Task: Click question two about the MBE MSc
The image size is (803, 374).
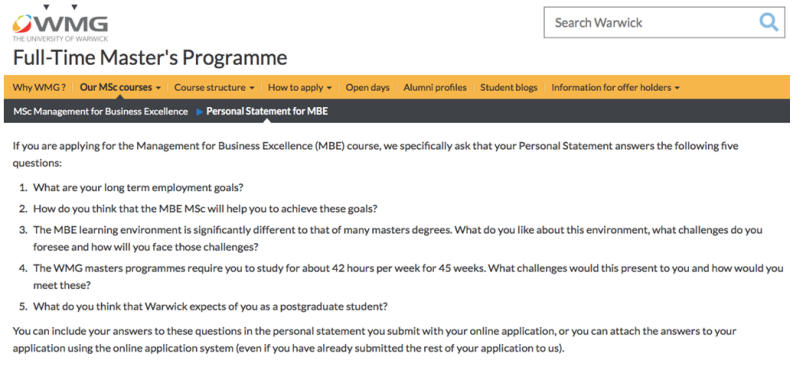Action: (205, 209)
